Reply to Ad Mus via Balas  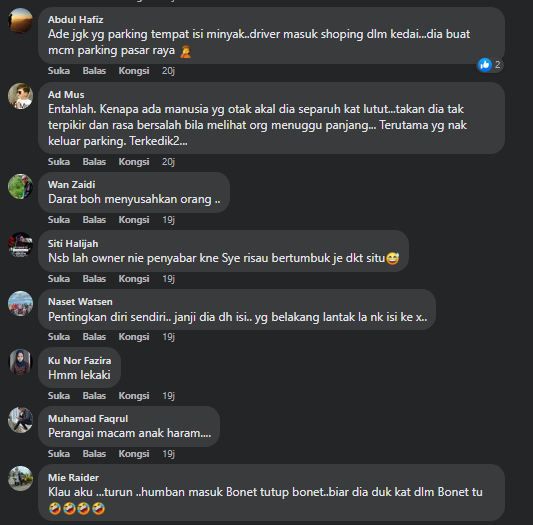point(94,162)
